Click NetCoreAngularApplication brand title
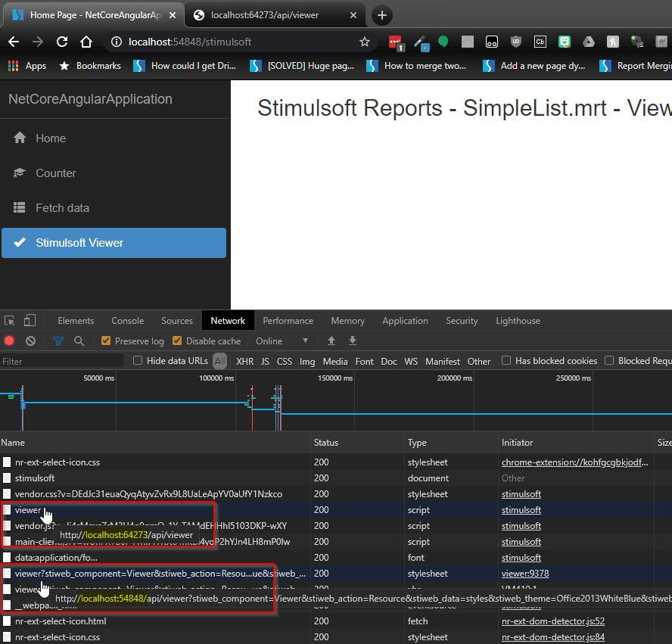Viewport: 672px width, 644px height. pyautogui.click(x=90, y=99)
